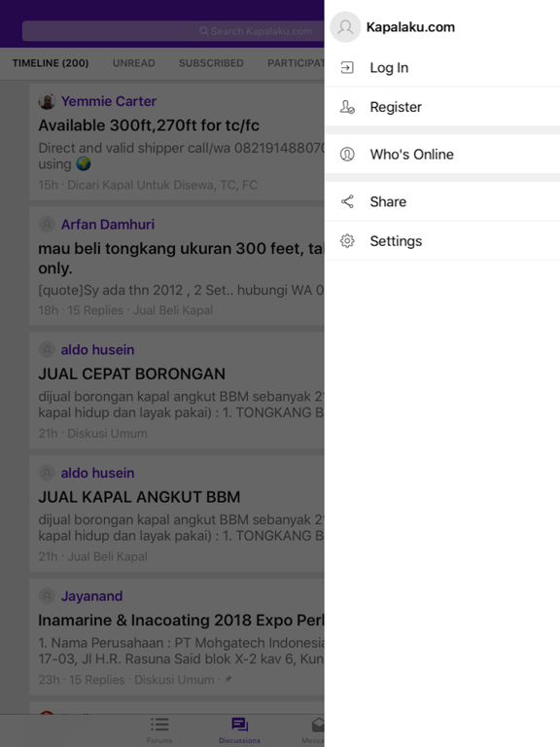Screen dimensions: 560x747
Task: Click the Register user icon
Action: 347,107
